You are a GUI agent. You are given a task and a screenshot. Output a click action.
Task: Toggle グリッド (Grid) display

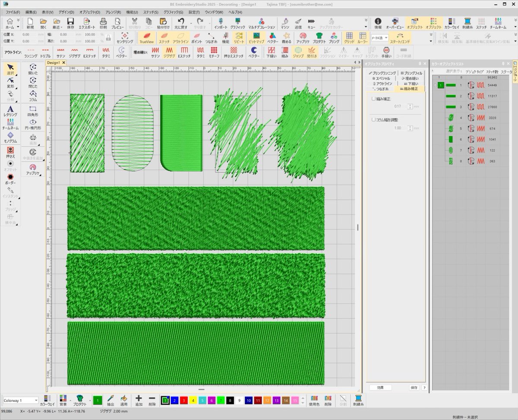[349, 38]
